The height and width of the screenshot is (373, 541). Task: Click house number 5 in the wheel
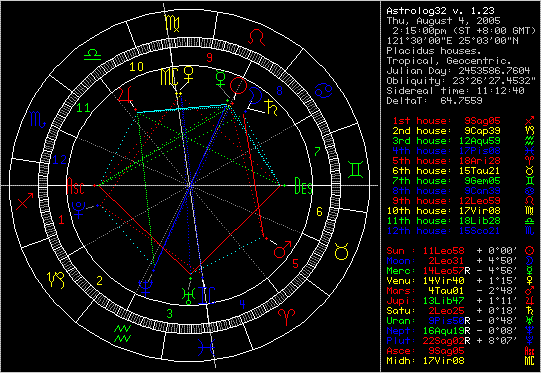pos(295,264)
